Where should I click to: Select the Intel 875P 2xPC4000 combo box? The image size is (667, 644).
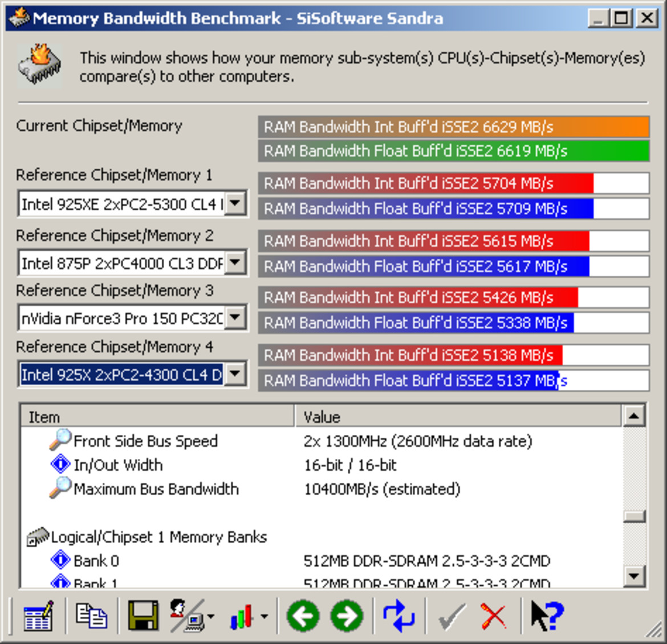pyautogui.click(x=132, y=263)
